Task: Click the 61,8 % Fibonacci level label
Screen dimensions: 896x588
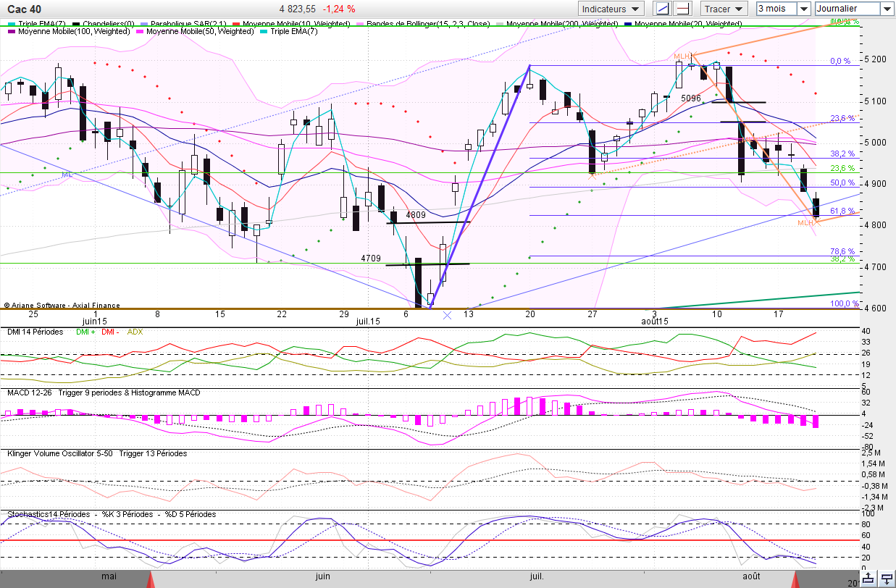Action: pos(842,211)
